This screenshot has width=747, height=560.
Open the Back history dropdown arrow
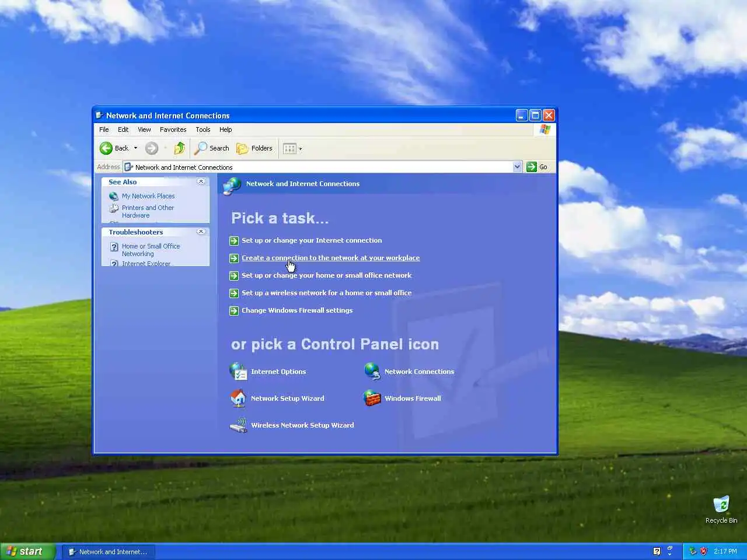136,148
